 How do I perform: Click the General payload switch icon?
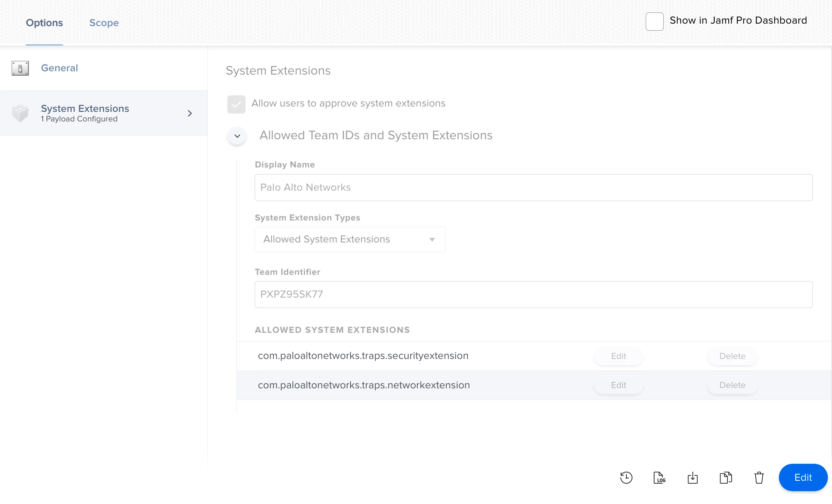click(20, 68)
